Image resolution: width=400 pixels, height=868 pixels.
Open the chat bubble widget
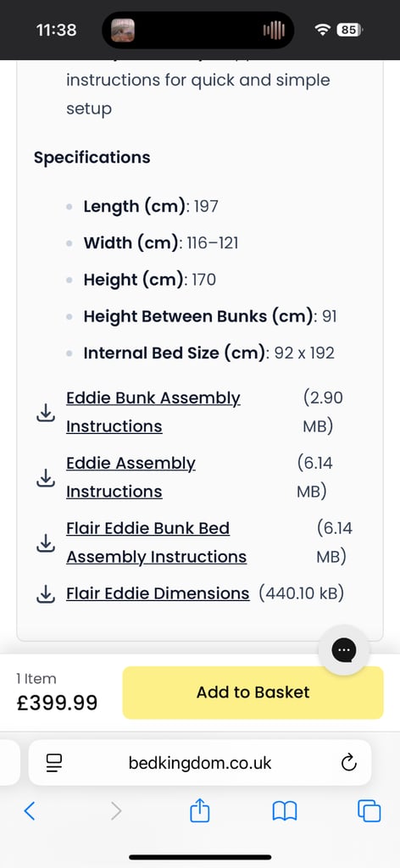[343, 650]
